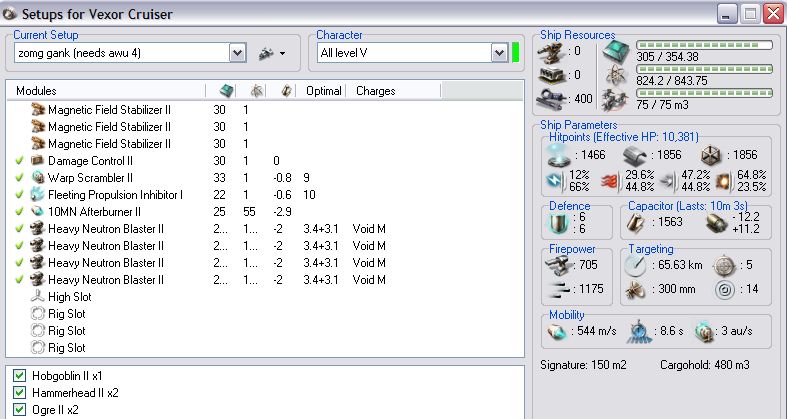Click the structure hitpoints icon

pyautogui.click(x=711, y=156)
